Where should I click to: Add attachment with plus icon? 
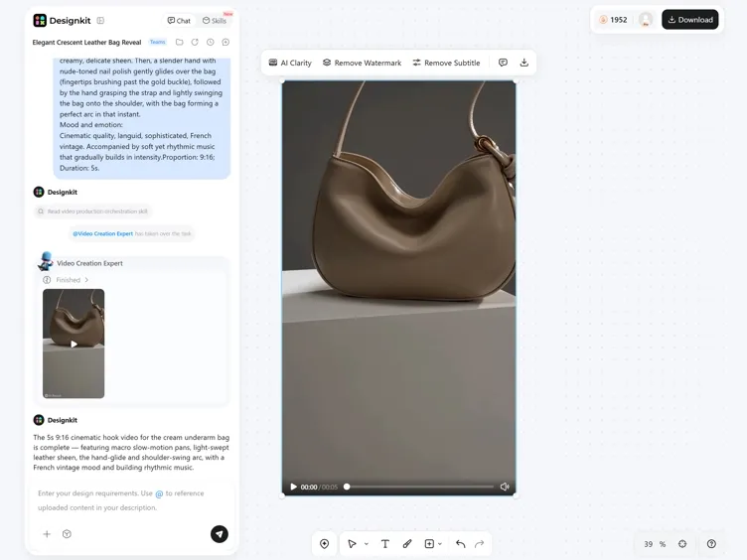coord(47,534)
